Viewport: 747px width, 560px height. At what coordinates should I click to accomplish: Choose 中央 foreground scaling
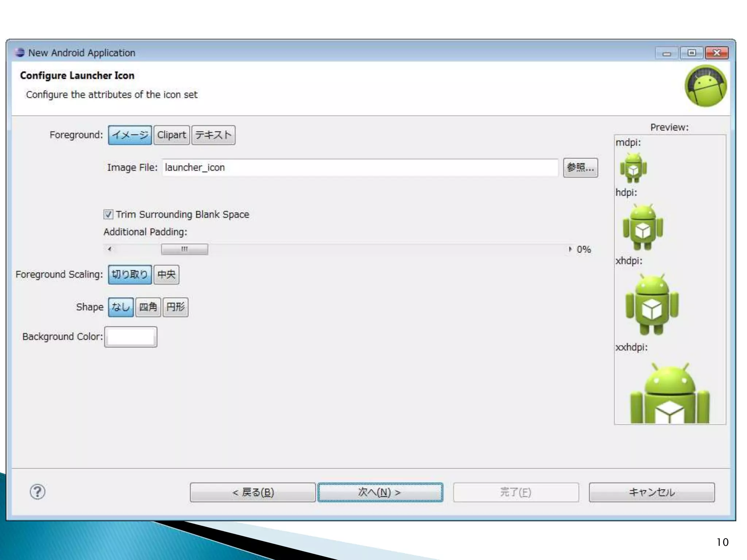(x=166, y=275)
